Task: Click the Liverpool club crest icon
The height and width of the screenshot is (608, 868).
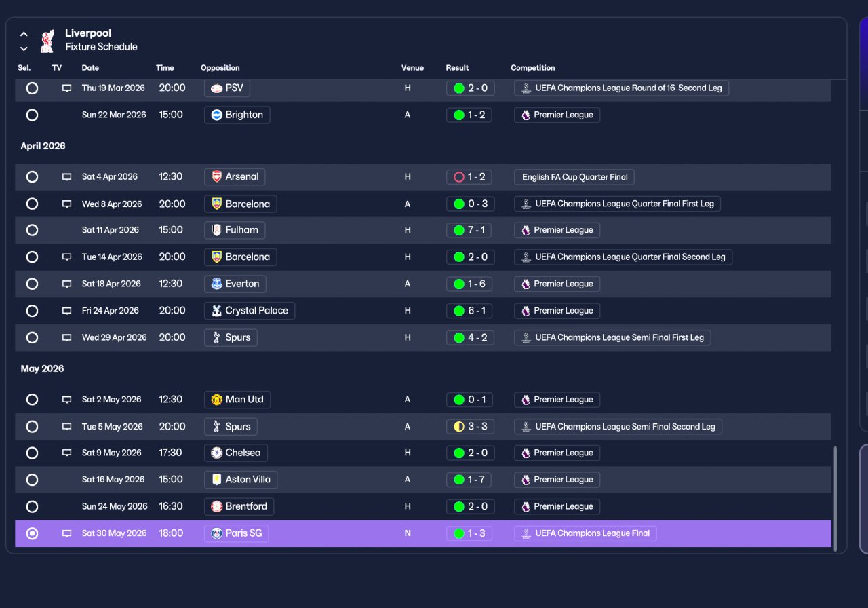Action: tap(47, 41)
